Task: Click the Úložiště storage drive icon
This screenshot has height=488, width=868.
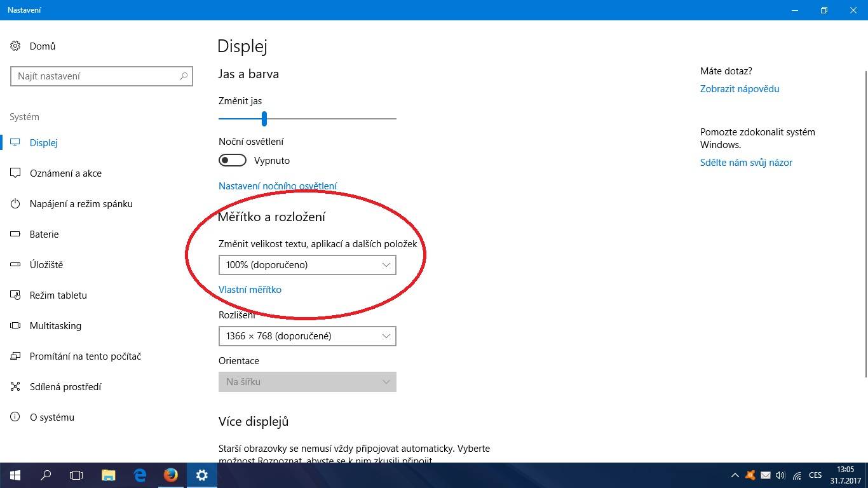Action: [16, 265]
